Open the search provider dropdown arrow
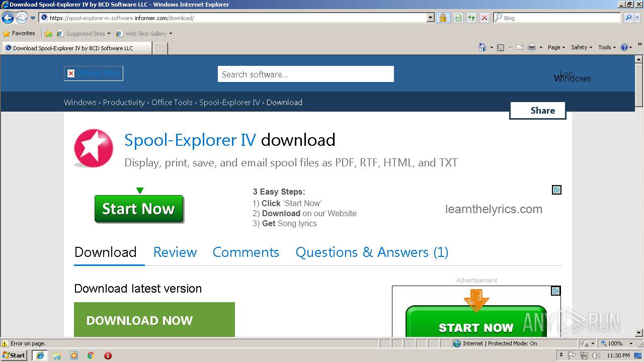Viewport: 644px width, 362px height. tap(638, 18)
